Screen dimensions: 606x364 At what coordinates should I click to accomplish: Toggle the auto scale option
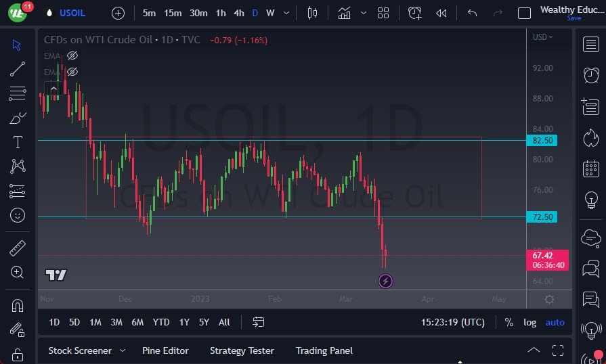[555, 322]
